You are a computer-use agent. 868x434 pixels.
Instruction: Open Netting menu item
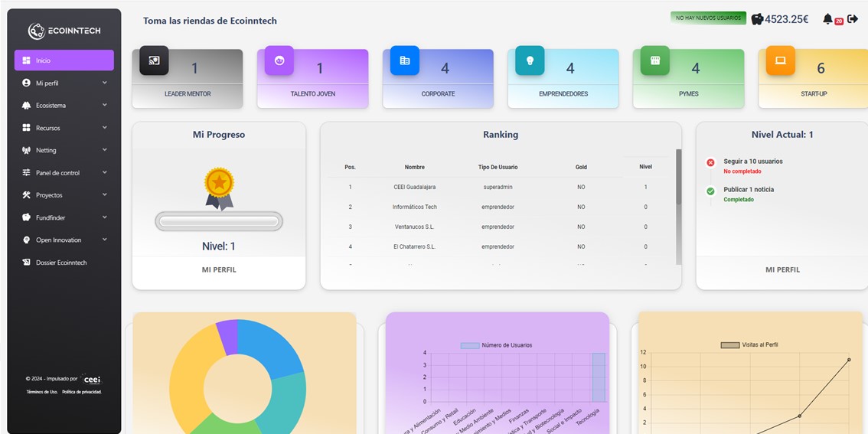coord(64,150)
